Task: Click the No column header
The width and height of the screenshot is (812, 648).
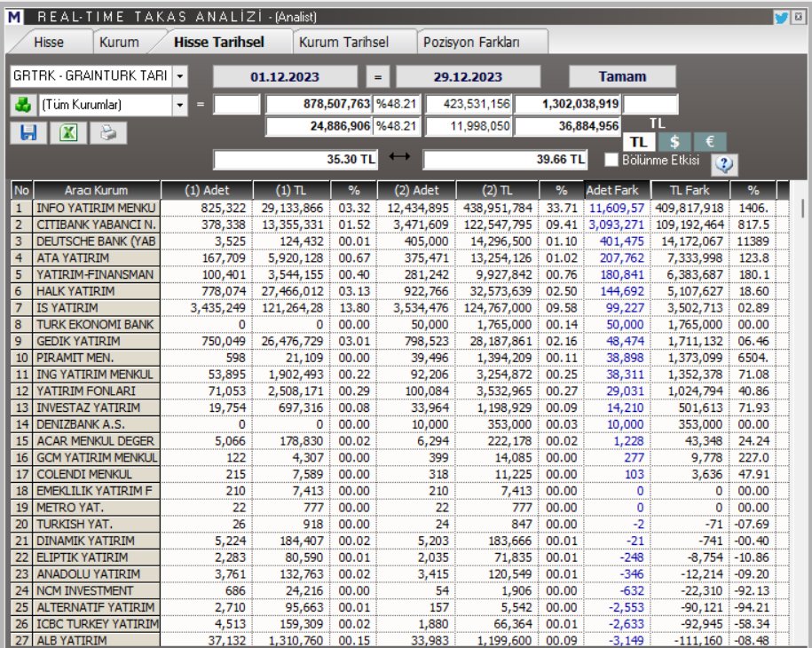Action: click(22, 190)
